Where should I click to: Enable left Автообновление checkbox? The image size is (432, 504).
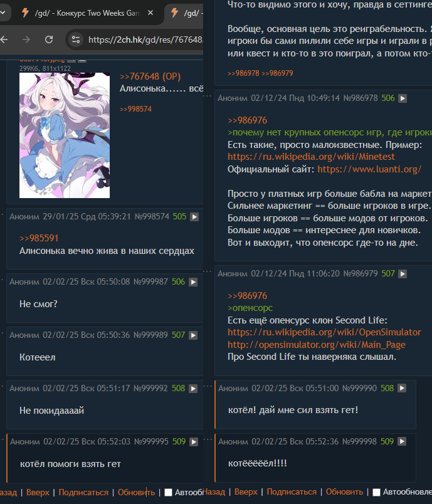pos(168,493)
